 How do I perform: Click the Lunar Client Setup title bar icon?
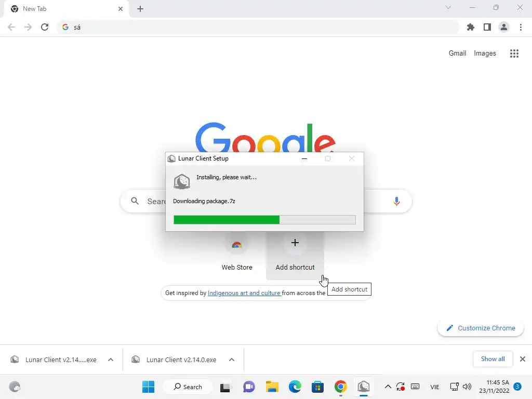[171, 158]
